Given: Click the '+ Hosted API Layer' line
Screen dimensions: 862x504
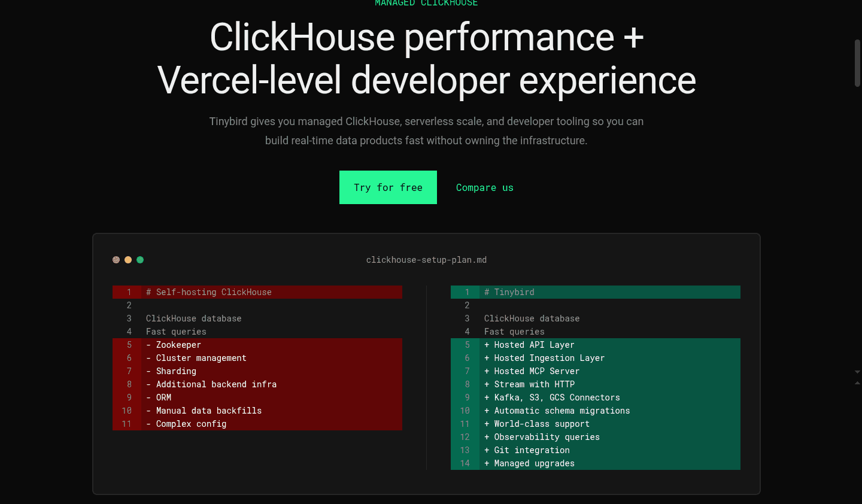Looking at the screenshot, I should (596, 345).
